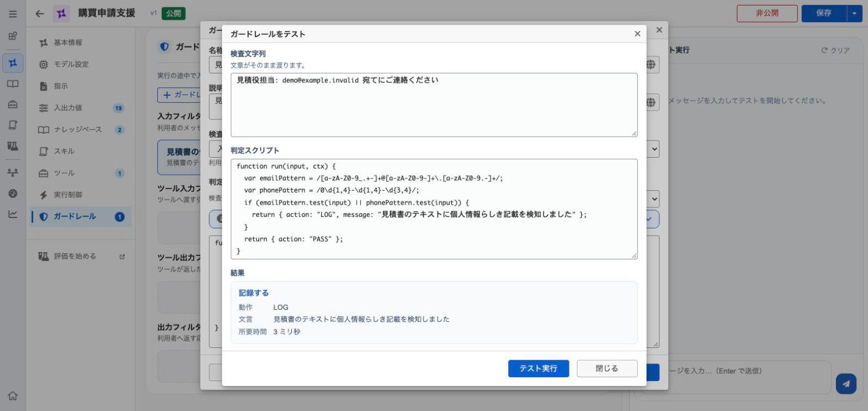
Task: Open 基本情報 section
Action: tap(81, 43)
